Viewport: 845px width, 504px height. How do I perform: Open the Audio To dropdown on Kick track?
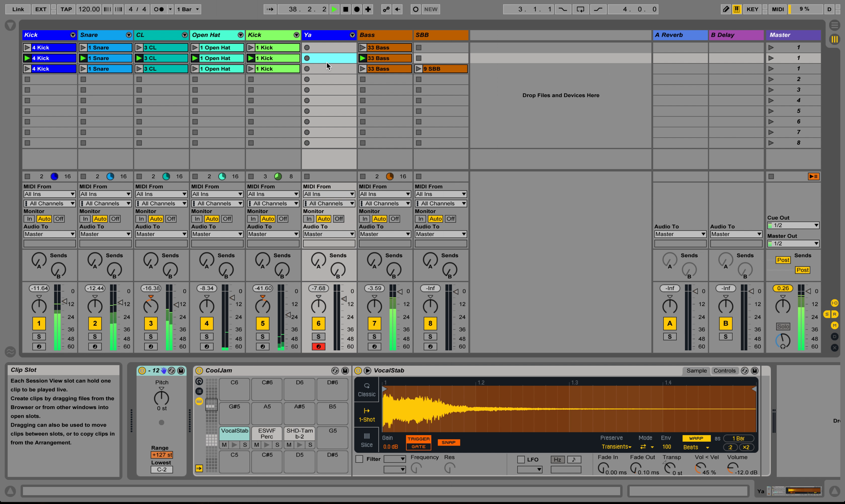click(49, 234)
